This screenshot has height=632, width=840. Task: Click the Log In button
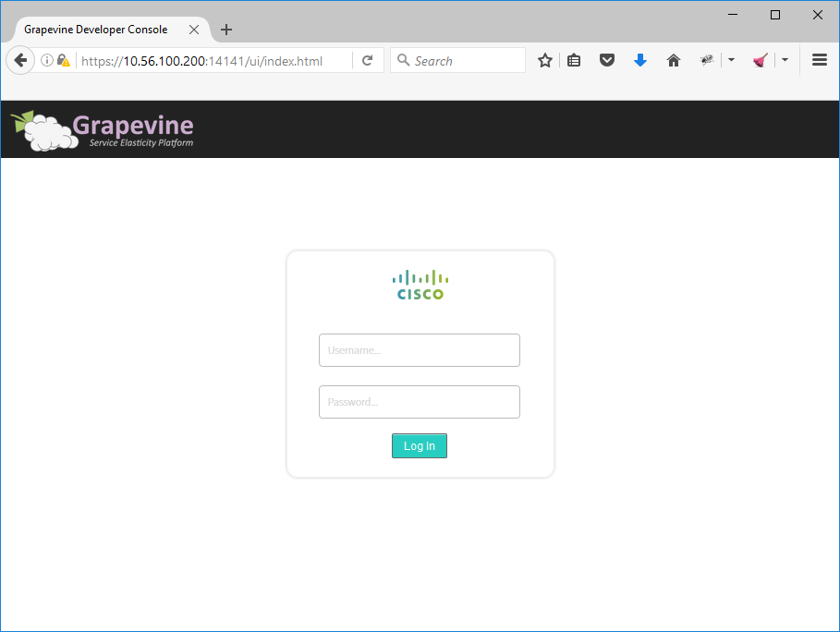pos(420,445)
